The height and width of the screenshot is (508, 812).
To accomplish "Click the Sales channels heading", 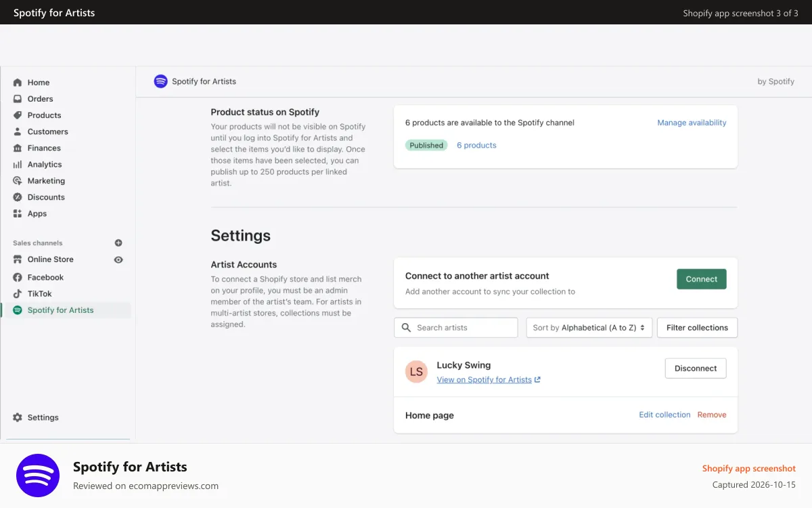I will pyautogui.click(x=38, y=242).
